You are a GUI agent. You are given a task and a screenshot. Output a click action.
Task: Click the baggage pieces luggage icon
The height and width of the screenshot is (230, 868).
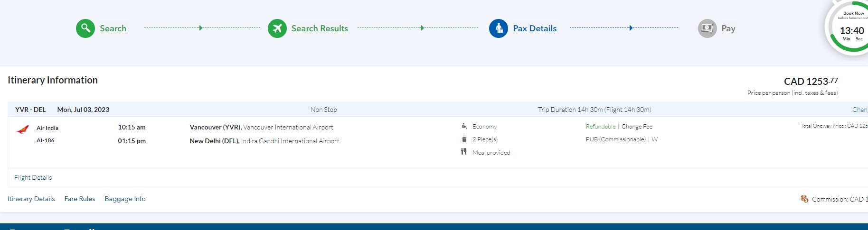pyautogui.click(x=464, y=139)
